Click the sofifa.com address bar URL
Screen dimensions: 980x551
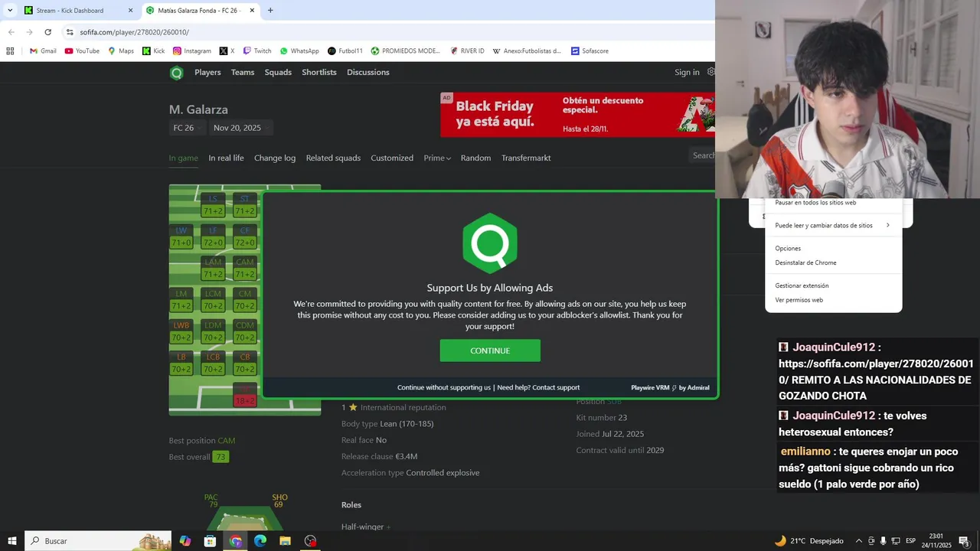pyautogui.click(x=134, y=32)
